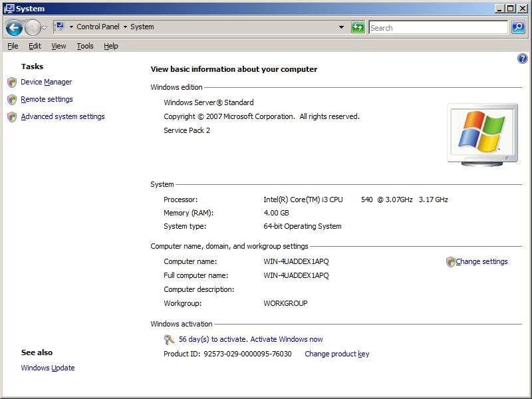The height and width of the screenshot is (399, 532).
Task: Click the computer icon in address bar
Action: click(60, 26)
